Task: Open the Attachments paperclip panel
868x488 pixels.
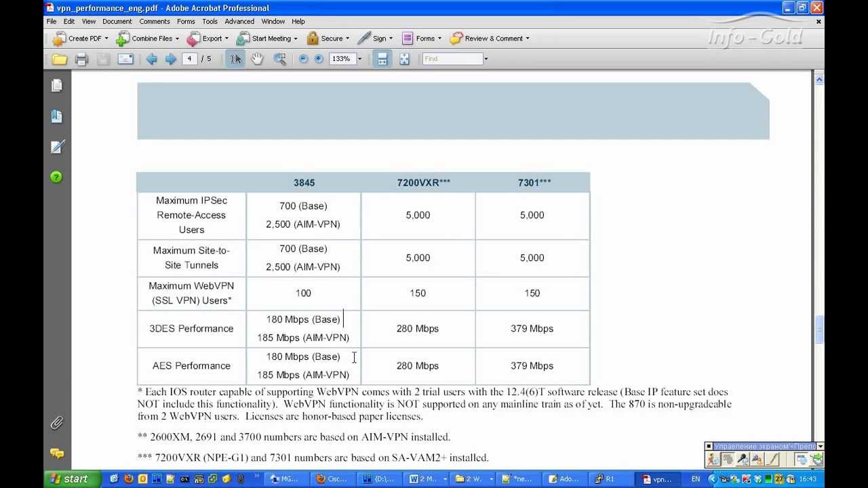Action: point(56,423)
